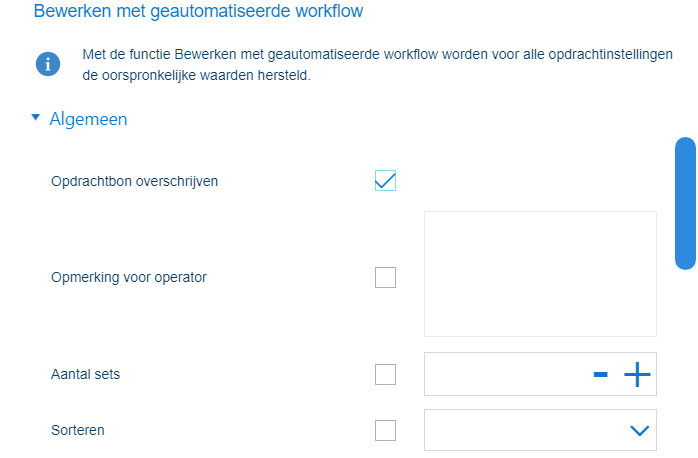Click the Sorteren label text
The width and height of the screenshot is (698, 458).
click(78, 431)
